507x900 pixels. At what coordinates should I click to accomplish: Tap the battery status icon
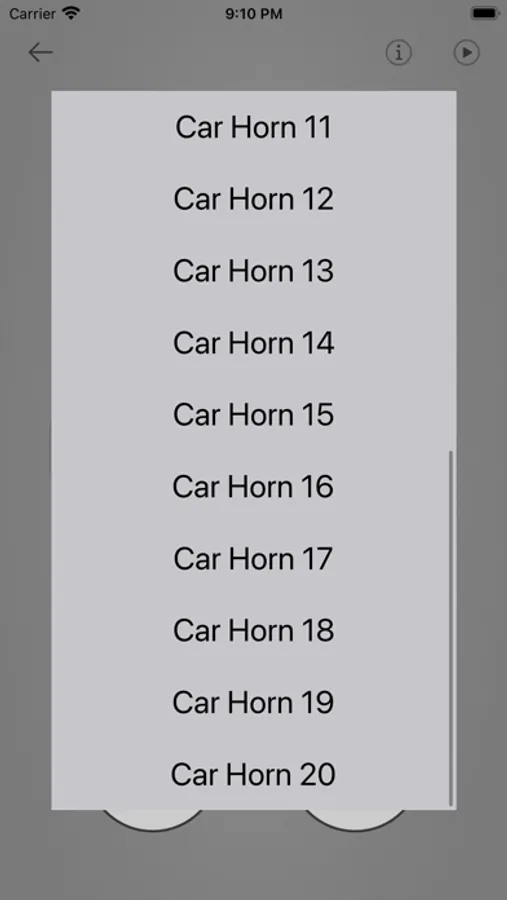(485, 13)
